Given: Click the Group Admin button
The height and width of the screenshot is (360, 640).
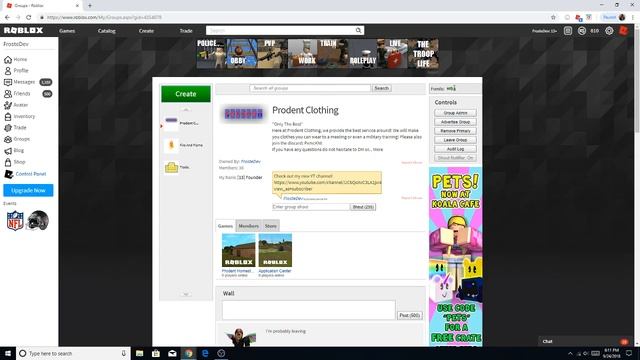Looking at the screenshot, I should [x=455, y=113].
